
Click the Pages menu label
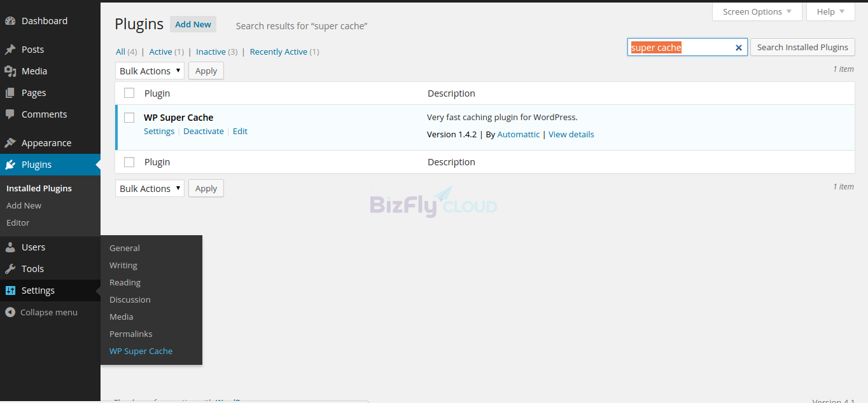34,93
